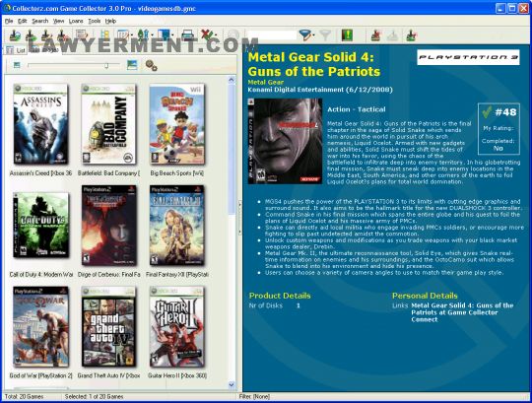Click the small thumbnails icon left of slider

click(x=17, y=65)
